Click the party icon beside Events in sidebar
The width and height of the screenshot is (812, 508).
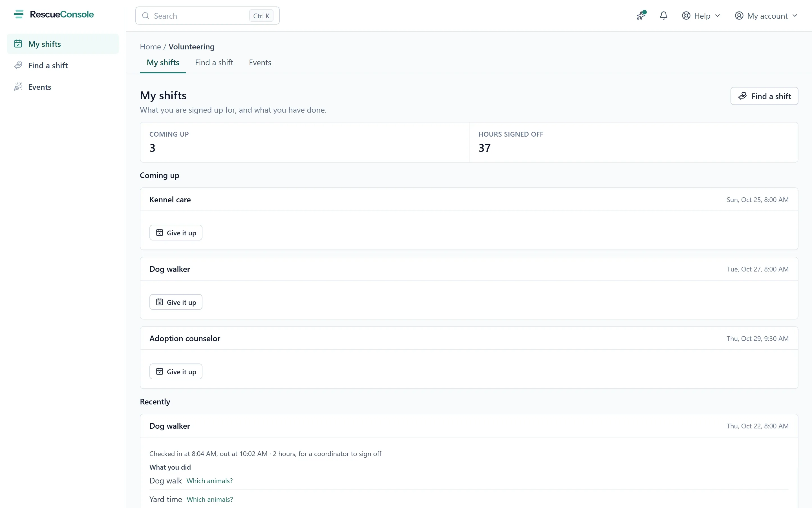[x=18, y=87]
